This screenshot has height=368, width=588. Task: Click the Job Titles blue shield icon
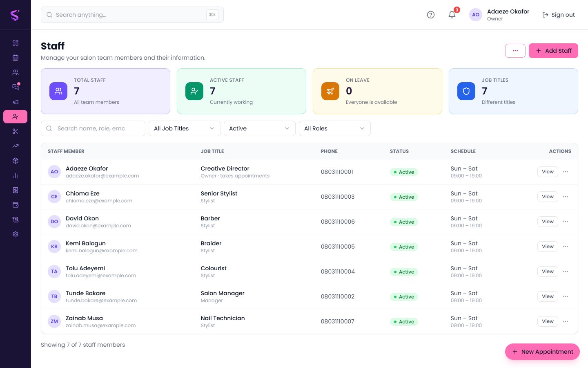pos(466,91)
